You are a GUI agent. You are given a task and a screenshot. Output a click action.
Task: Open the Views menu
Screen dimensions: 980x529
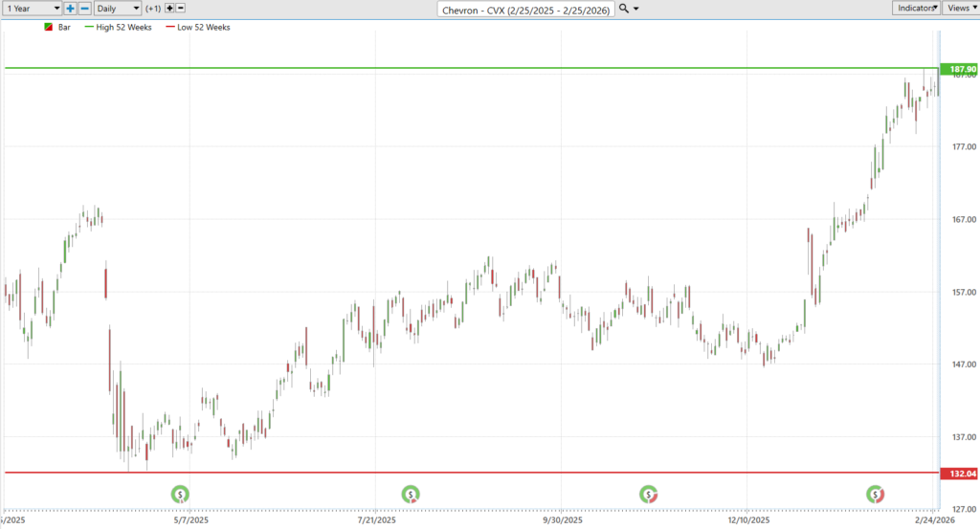pos(960,8)
